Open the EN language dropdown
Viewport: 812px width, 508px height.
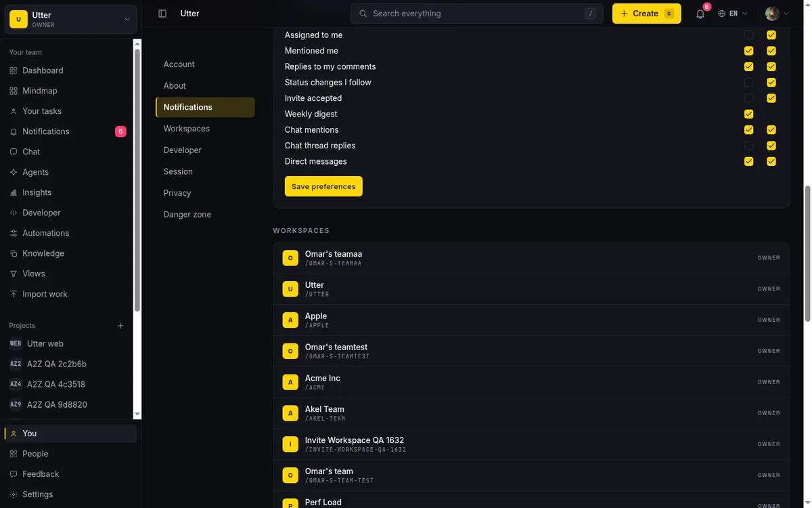pyautogui.click(x=733, y=14)
